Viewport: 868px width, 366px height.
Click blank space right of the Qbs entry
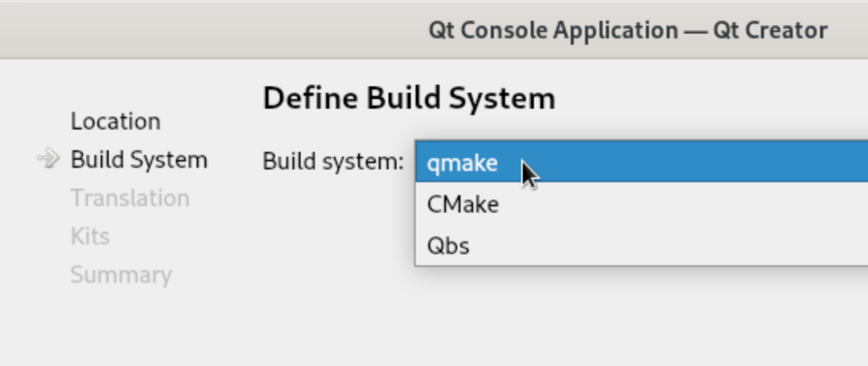pyautogui.click(x=679, y=245)
